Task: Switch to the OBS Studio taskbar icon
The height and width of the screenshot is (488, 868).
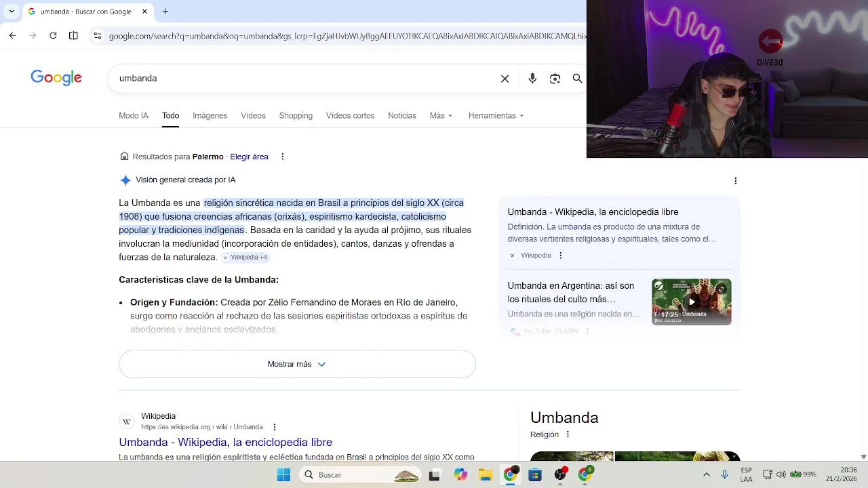Action: [x=561, y=474]
